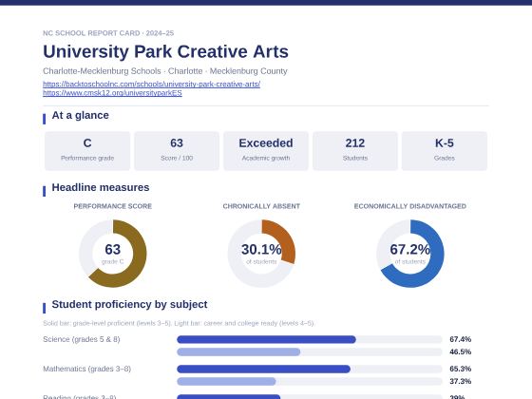
Task: Select the Student proficiency by subject heading
Action: point(129,304)
